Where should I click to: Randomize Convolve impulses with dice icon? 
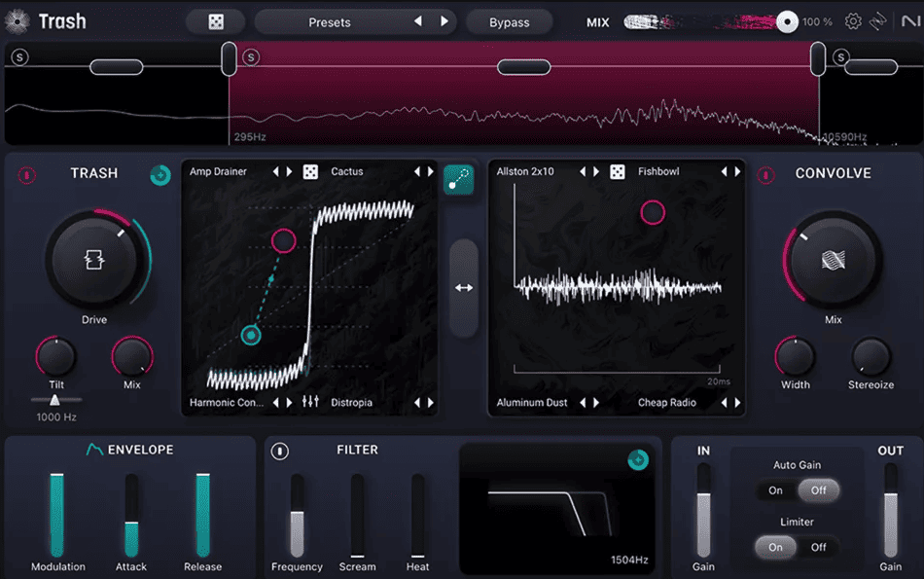click(x=617, y=172)
